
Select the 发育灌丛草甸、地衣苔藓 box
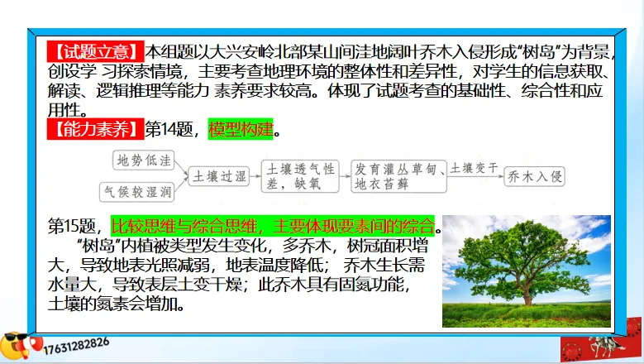point(398,176)
